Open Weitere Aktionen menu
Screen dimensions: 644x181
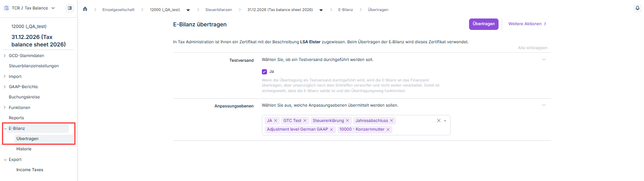pos(527,24)
